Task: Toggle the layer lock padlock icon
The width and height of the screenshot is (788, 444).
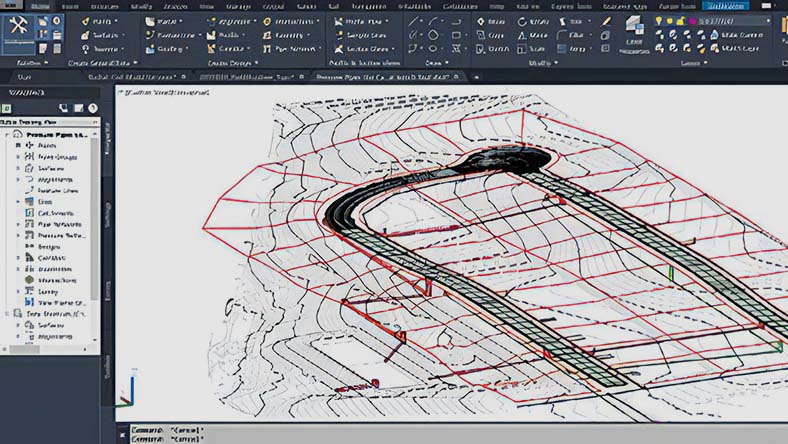Action: click(x=681, y=21)
